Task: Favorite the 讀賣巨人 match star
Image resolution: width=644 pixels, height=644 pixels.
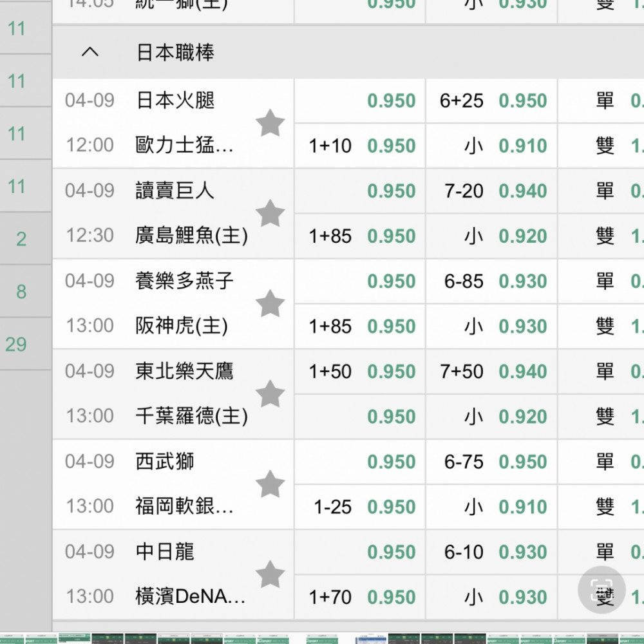Action: point(270,213)
